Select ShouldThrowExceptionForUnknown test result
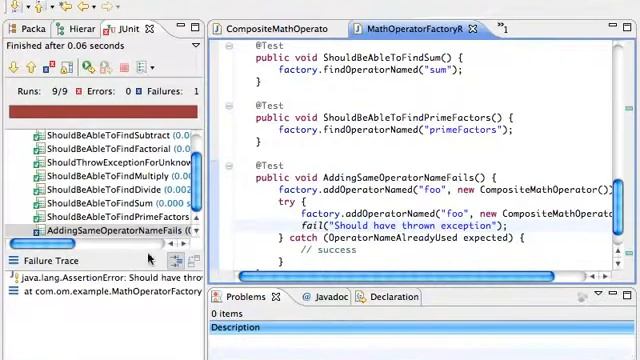 pyautogui.click(x=112, y=162)
